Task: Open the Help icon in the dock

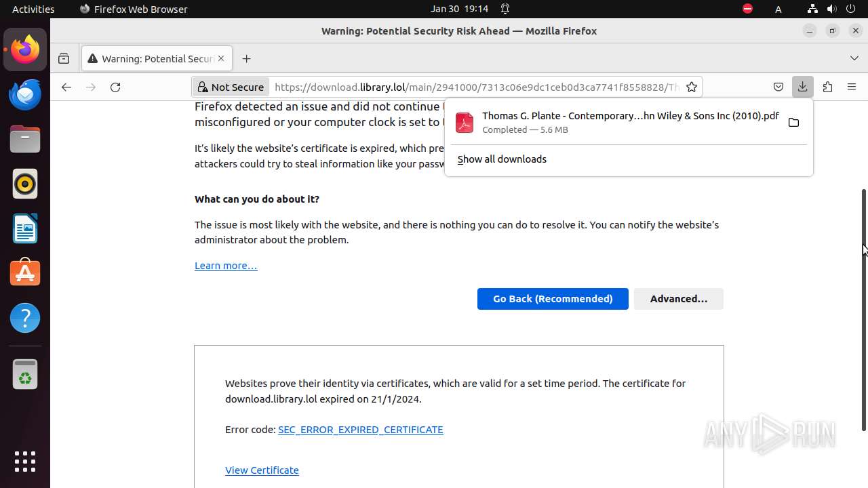Action: click(25, 318)
